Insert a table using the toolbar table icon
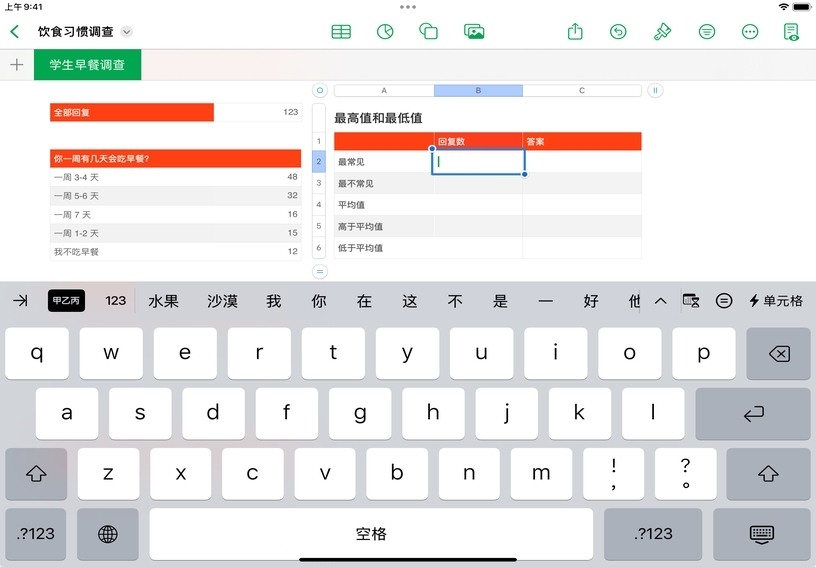This screenshot has width=816, height=567. tap(341, 32)
